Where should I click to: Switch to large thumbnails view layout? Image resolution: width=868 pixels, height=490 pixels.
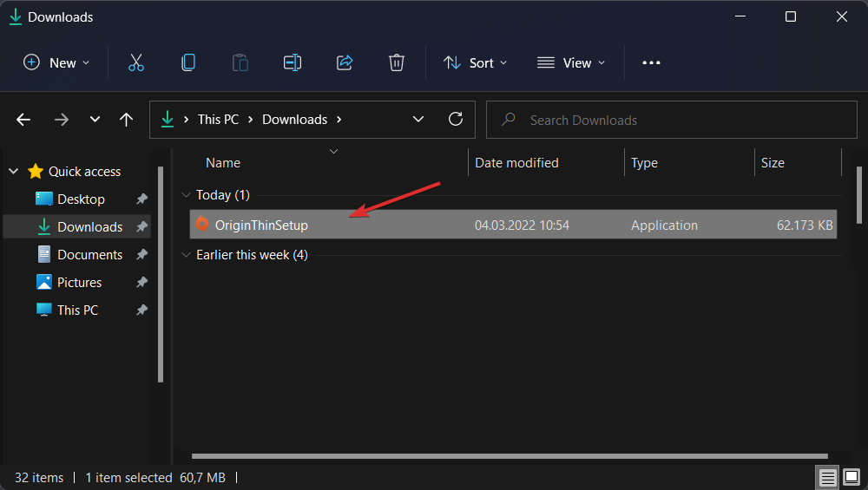pos(851,477)
